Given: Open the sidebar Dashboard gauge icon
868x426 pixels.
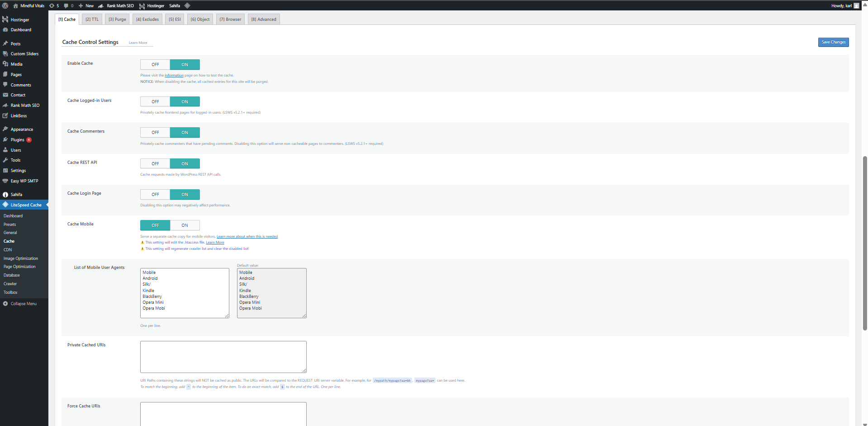Looking at the screenshot, I should click(x=5, y=29).
